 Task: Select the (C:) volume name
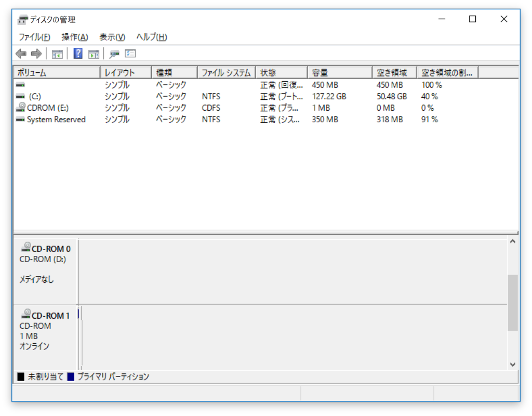coord(35,96)
